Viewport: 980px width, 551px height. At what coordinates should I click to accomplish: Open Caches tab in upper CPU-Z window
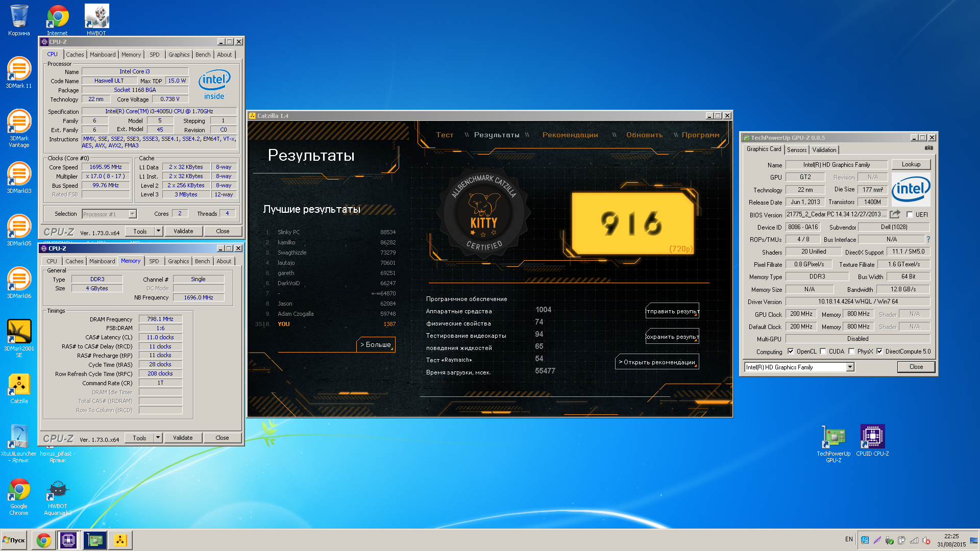(x=75, y=55)
